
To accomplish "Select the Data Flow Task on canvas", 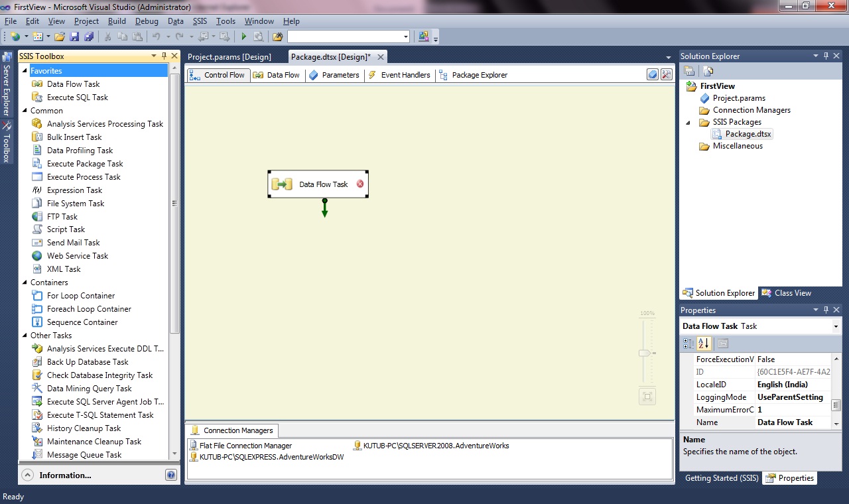I will [x=318, y=184].
